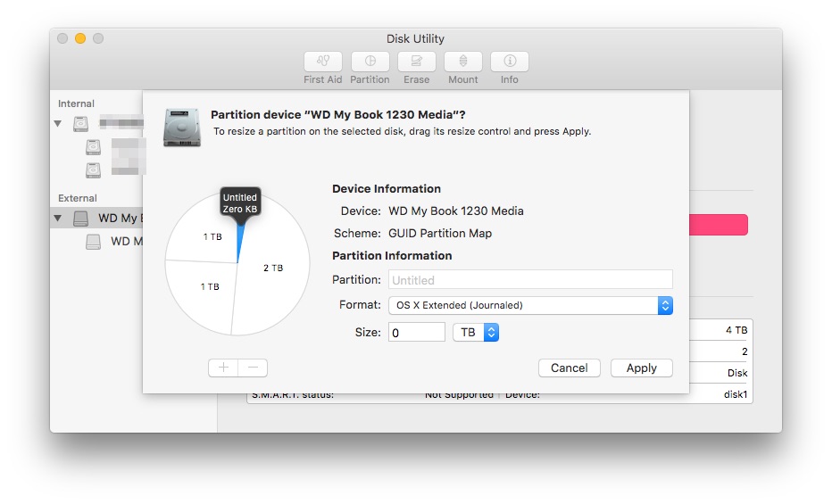Viewport: 832px width, 504px height.
Task: Select the first internal volume icon
Action: coord(93,147)
